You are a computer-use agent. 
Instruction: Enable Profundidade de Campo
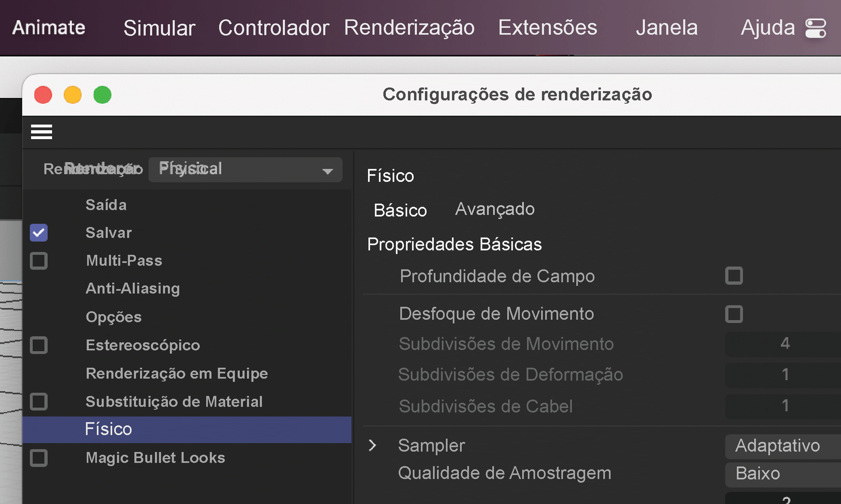click(734, 276)
